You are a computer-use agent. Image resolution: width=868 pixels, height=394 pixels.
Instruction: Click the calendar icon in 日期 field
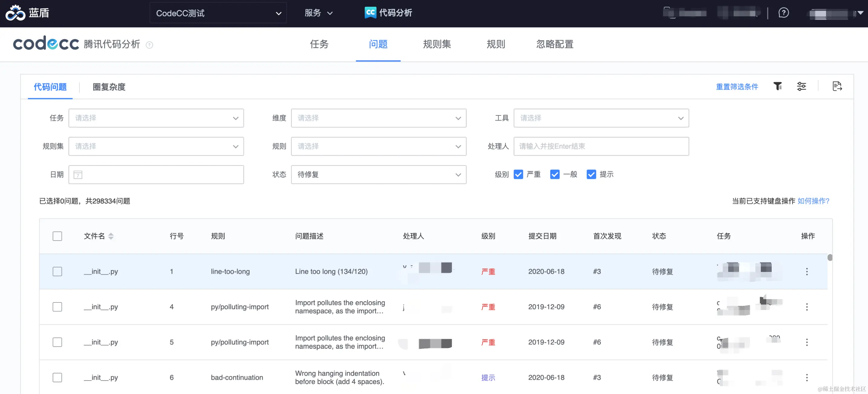[78, 174]
